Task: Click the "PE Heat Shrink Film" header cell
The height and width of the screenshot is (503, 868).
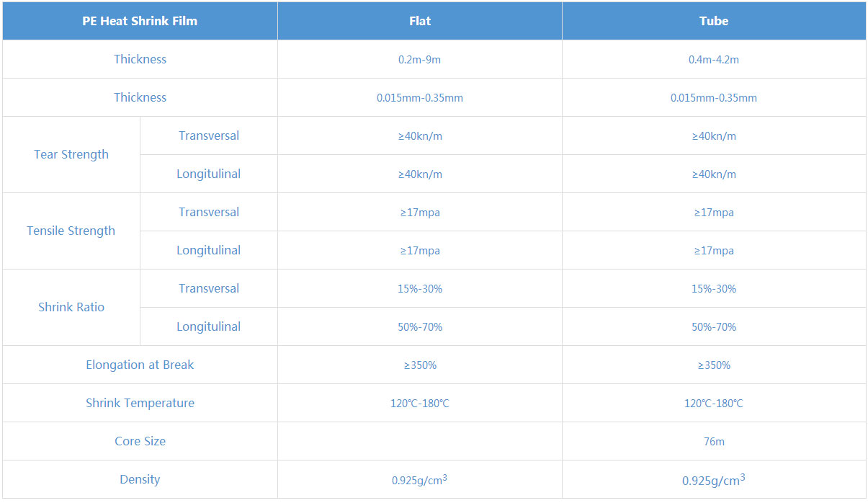Action: coord(140,21)
